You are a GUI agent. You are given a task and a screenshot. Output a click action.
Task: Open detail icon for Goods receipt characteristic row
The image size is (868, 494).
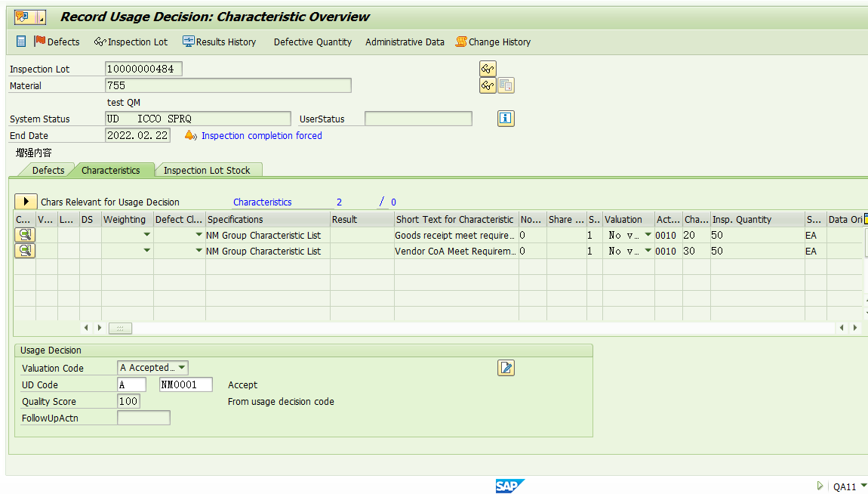pos(25,235)
